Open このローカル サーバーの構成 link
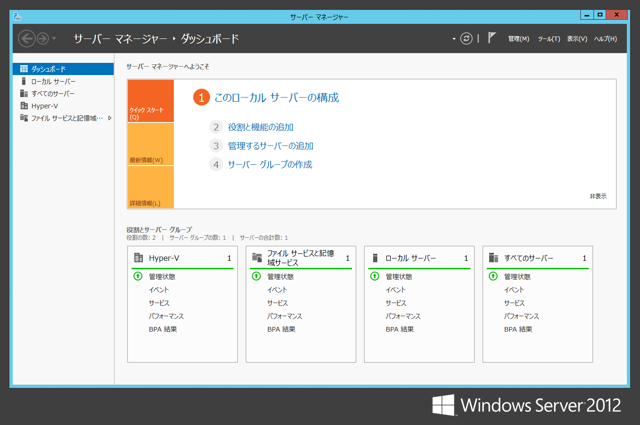The width and height of the screenshot is (640, 425). point(276,98)
